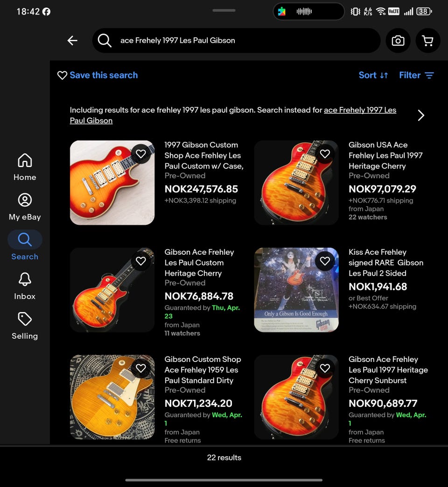Open Sort options
The width and height of the screenshot is (448, 487).
pos(373,75)
